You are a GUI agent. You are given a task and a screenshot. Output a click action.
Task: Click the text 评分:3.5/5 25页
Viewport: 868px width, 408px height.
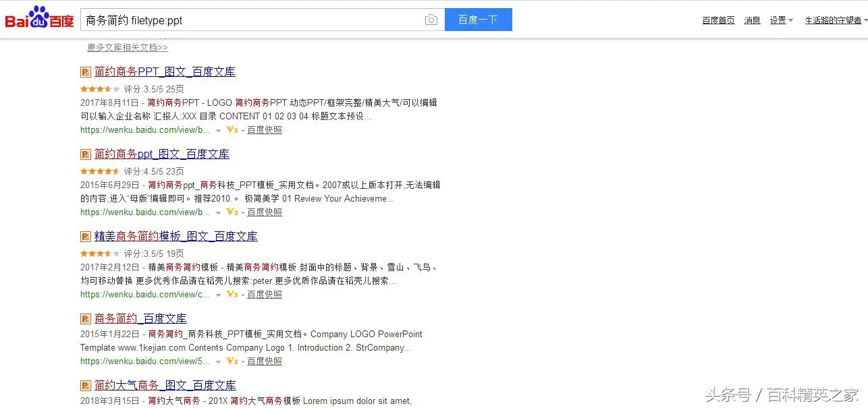[x=154, y=89]
